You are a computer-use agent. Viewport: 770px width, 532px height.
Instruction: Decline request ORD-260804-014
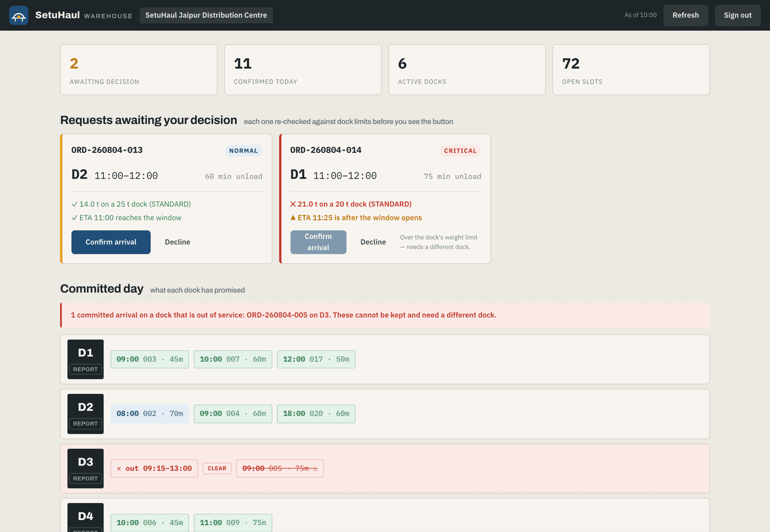[373, 242]
